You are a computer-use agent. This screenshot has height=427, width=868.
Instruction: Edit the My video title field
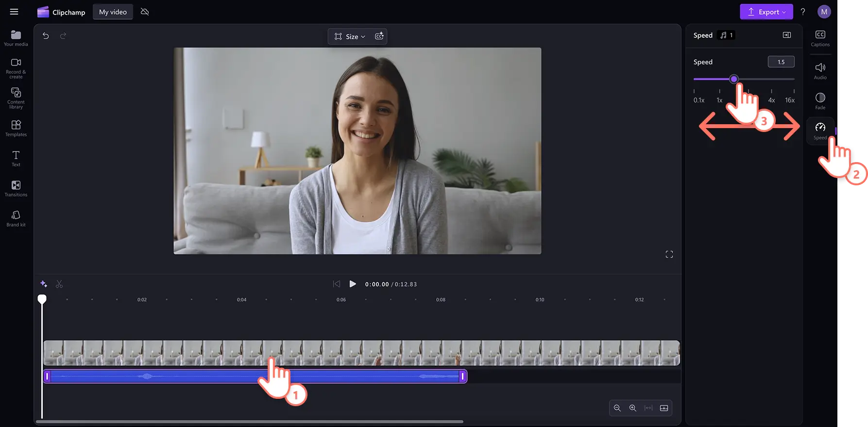point(113,12)
